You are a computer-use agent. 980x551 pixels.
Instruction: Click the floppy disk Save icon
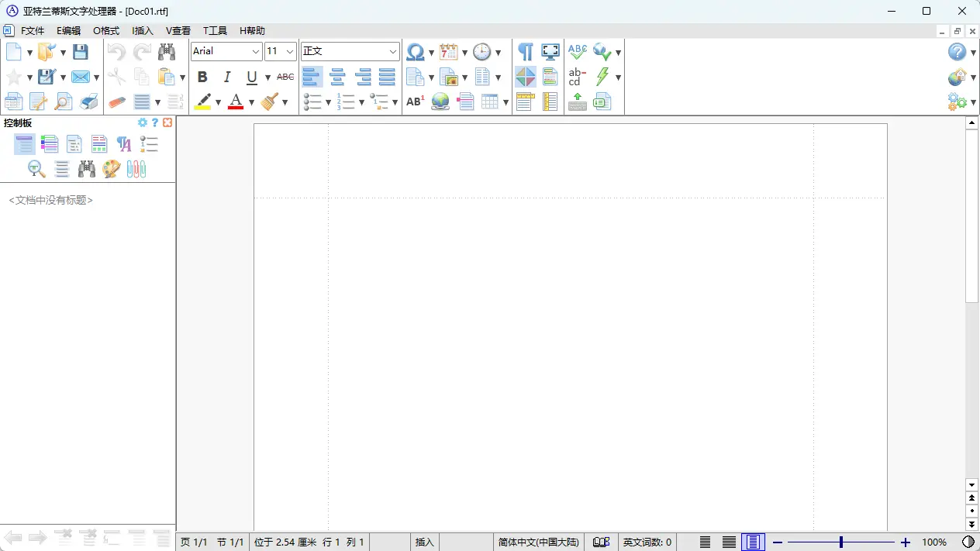pyautogui.click(x=80, y=52)
